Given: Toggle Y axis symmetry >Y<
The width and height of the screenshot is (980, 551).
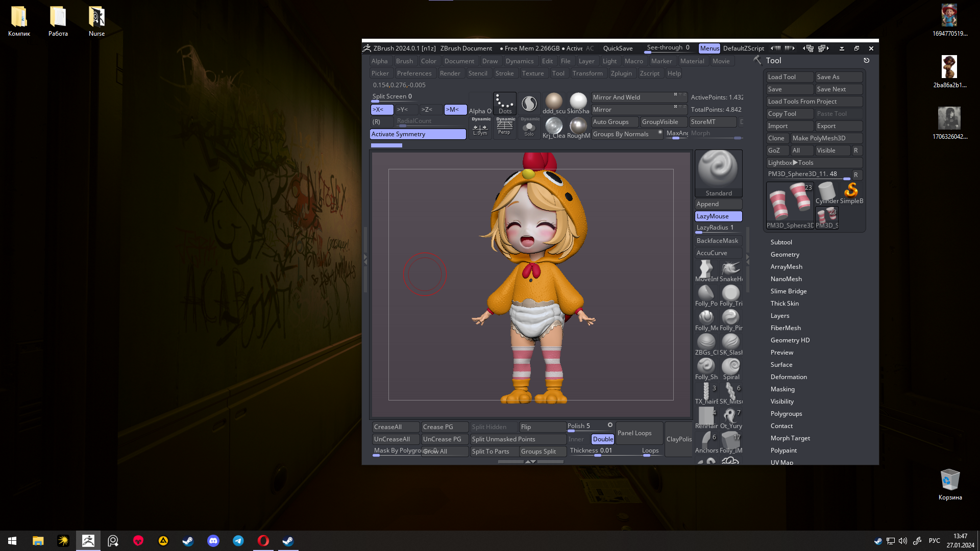Looking at the screenshot, I should pyautogui.click(x=406, y=110).
